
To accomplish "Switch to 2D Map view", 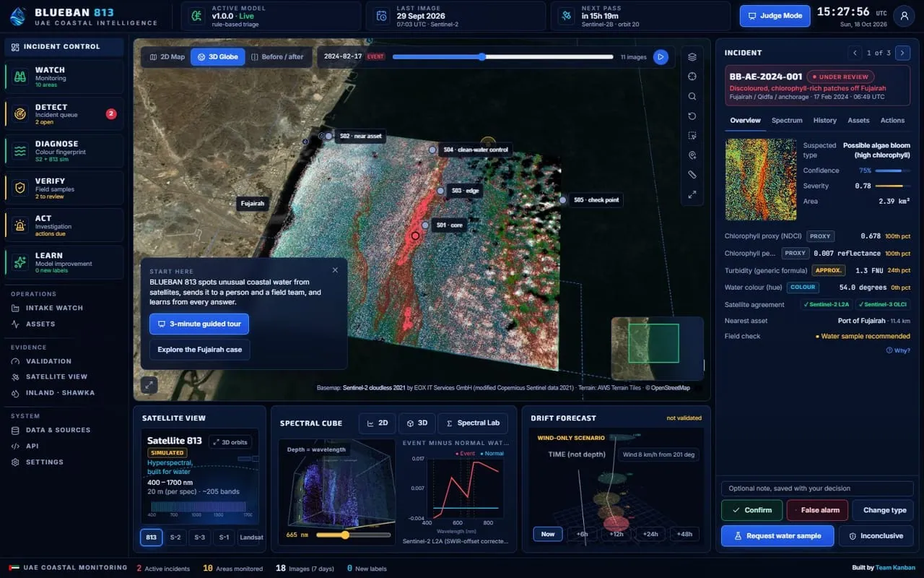I will [167, 57].
